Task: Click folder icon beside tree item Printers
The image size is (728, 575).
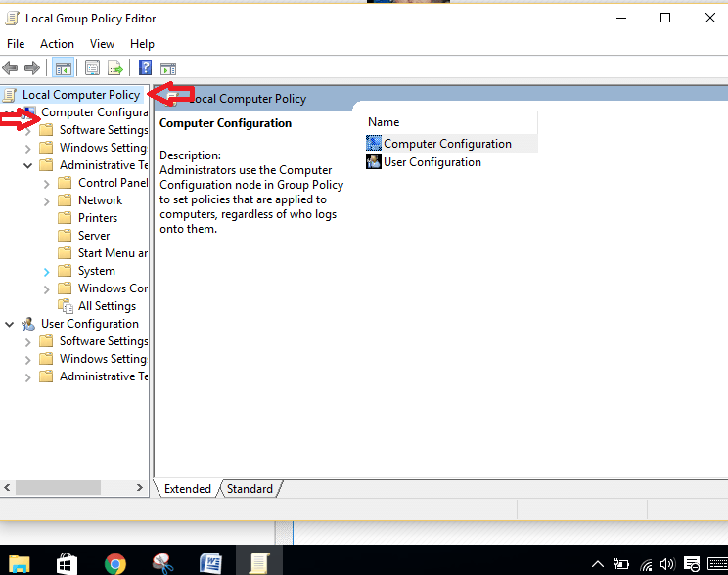Action: [x=65, y=218]
